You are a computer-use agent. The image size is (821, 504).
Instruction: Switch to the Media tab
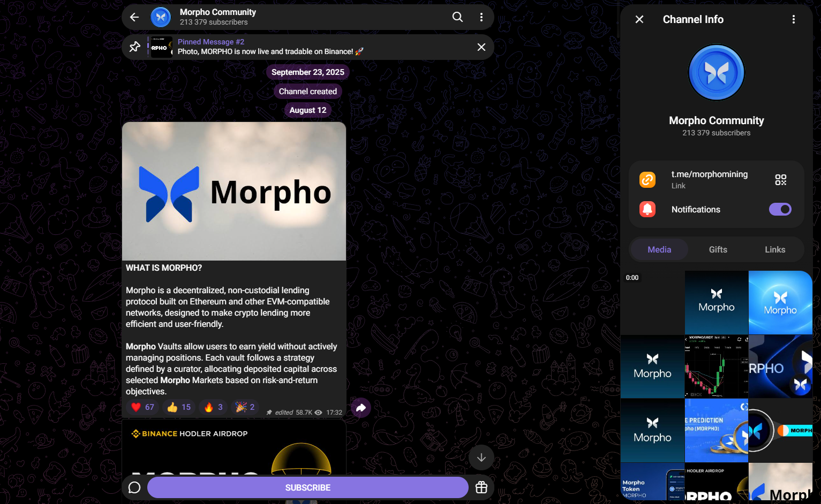[659, 249]
